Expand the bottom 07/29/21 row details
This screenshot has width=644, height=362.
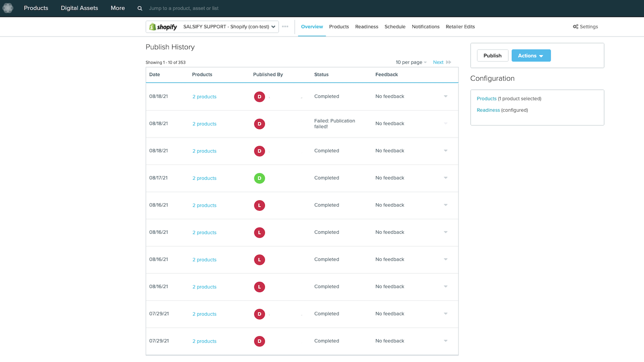pos(446,341)
